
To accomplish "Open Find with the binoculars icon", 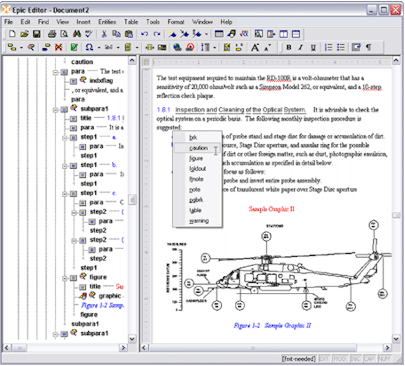I will click(x=77, y=34).
